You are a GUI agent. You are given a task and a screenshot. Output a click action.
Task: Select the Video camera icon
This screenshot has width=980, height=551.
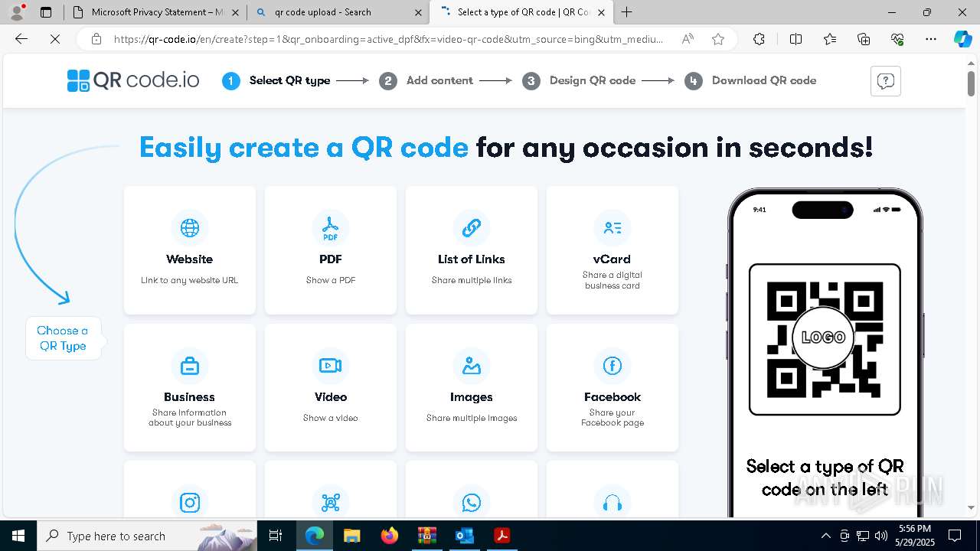pos(331,366)
